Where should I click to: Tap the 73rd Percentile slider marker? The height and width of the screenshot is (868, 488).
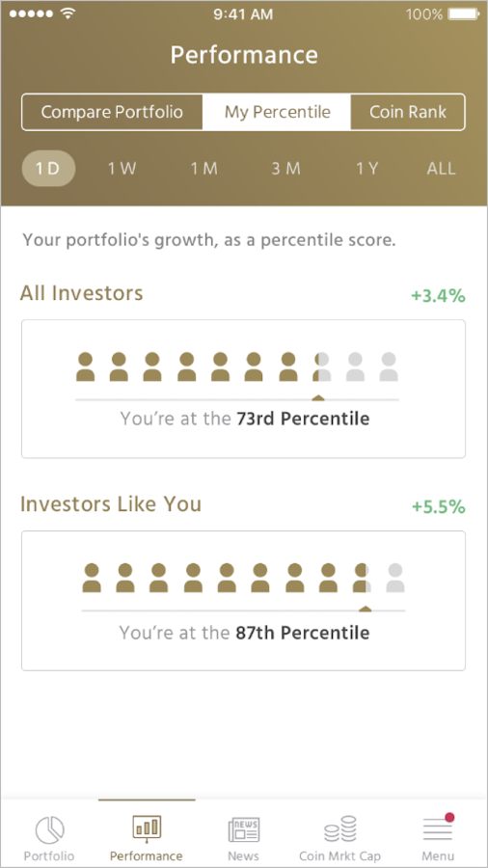(x=318, y=397)
